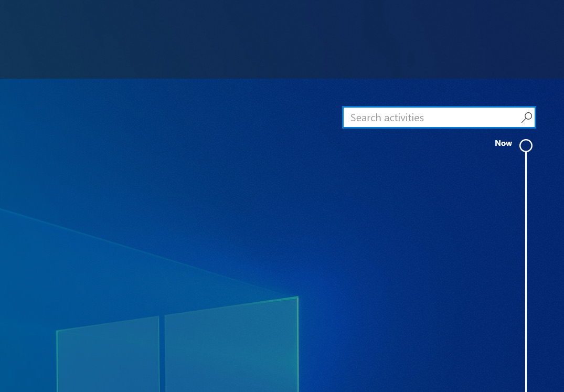Image resolution: width=564 pixels, height=392 pixels.
Task: Click the vertical timeline scrubber line
Action: [x=526, y=272]
